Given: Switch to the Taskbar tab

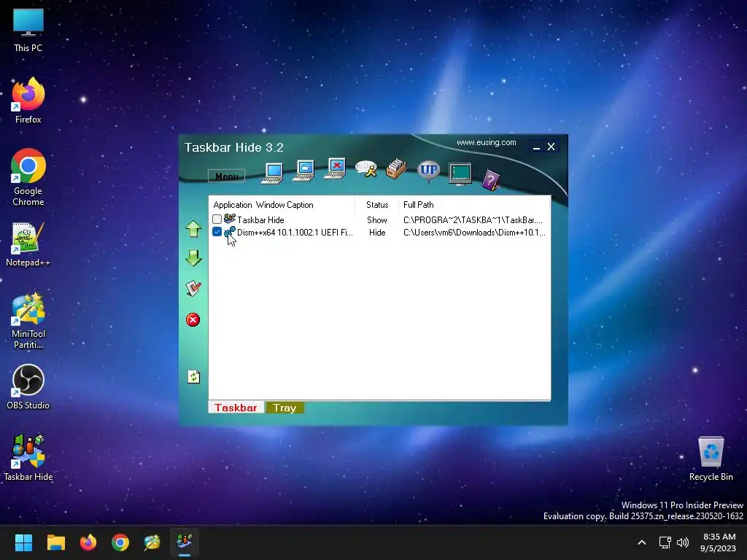Looking at the screenshot, I should point(236,408).
